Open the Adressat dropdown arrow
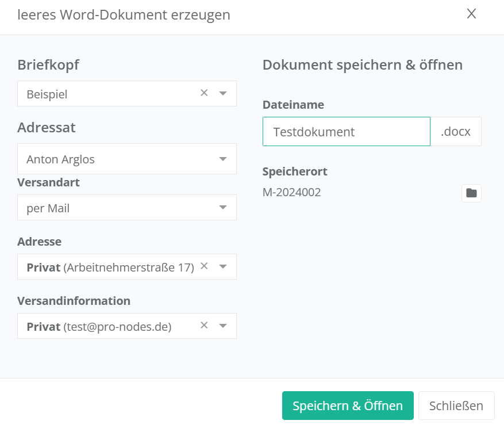The width and height of the screenshot is (504, 428). [224, 159]
